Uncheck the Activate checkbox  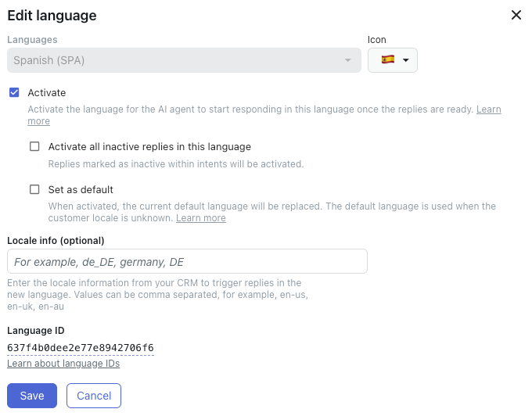coord(14,92)
